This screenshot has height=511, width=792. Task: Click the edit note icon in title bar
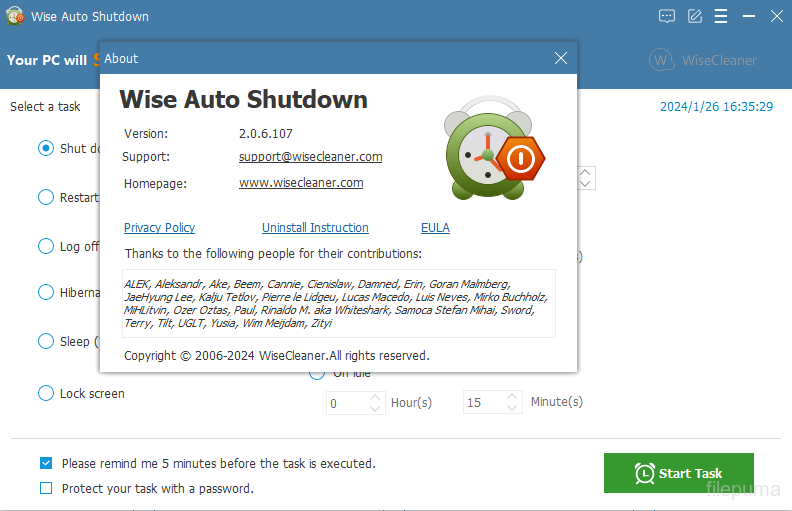click(x=695, y=16)
